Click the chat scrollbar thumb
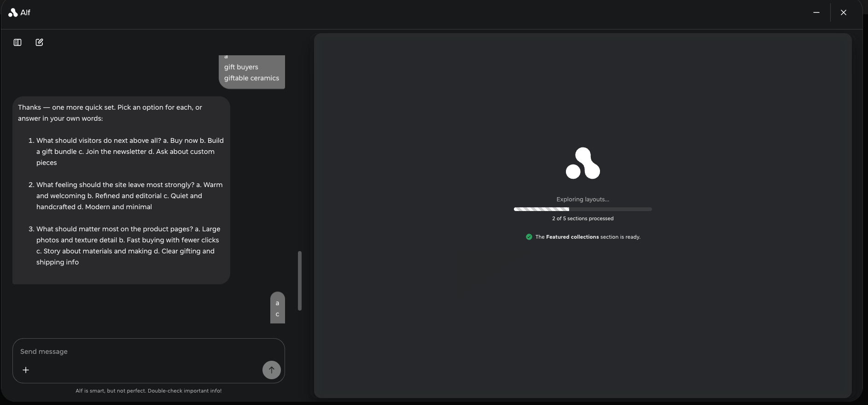This screenshot has height=405, width=868. point(300,281)
